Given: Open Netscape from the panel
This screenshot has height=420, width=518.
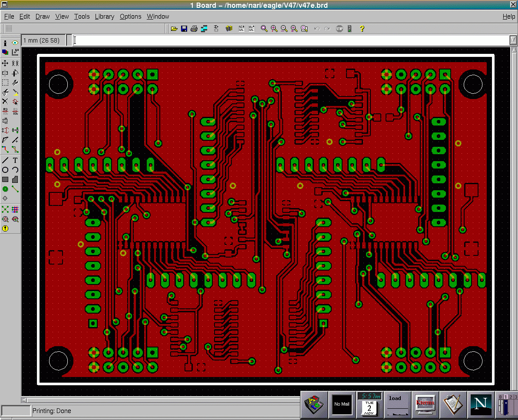Looking at the screenshot, I should click(481, 403).
